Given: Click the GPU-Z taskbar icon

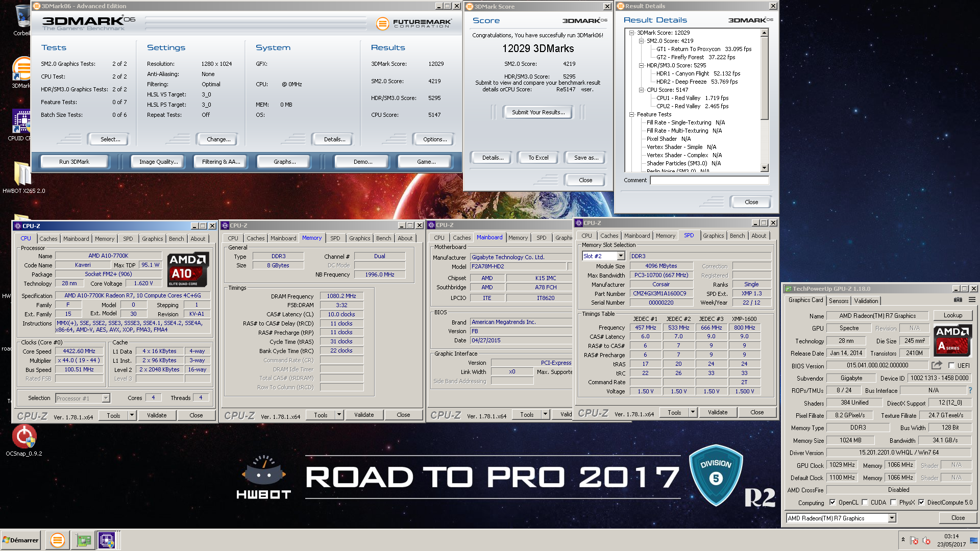Looking at the screenshot, I should click(x=83, y=540).
